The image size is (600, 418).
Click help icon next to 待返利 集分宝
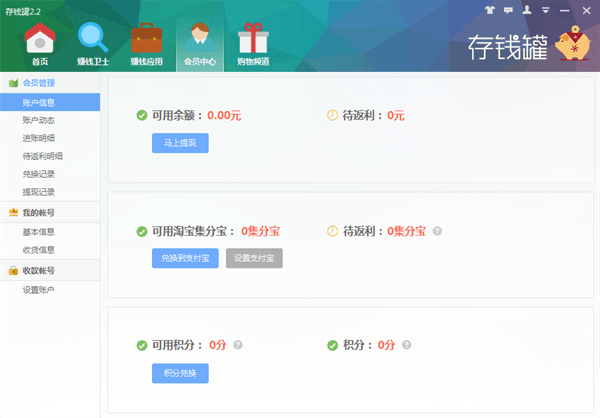point(437,231)
